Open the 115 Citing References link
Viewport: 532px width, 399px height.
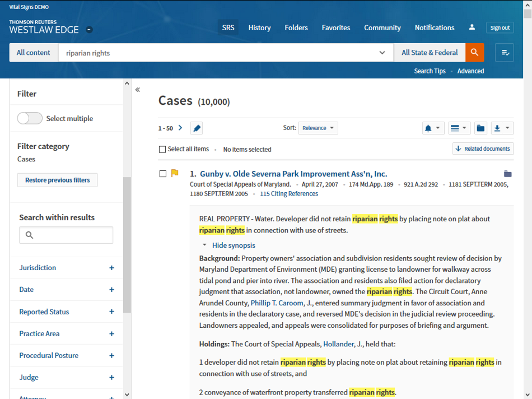point(289,194)
